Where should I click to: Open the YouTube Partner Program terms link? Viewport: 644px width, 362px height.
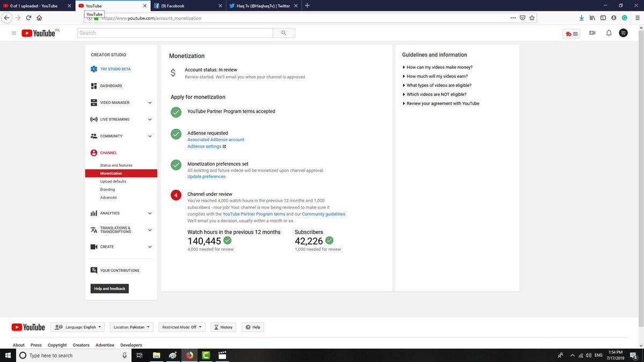coord(254,214)
